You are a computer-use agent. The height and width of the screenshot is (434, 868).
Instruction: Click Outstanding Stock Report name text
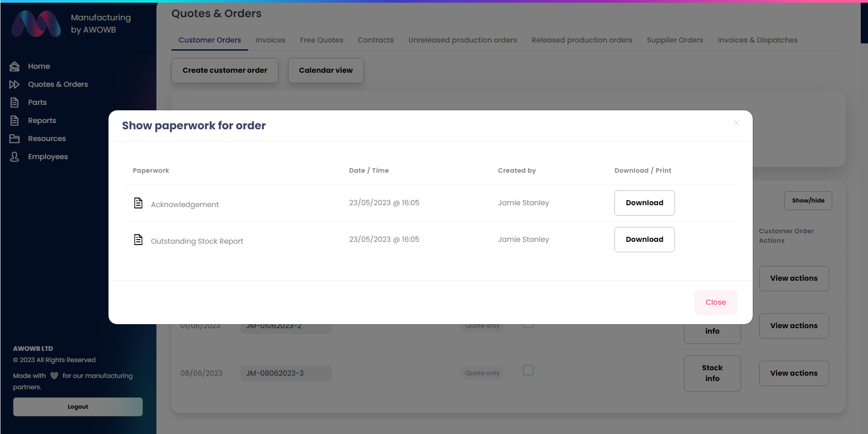(x=197, y=241)
